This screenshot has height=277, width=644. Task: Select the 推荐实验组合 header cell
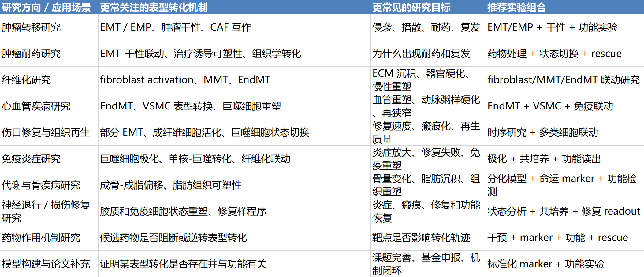pyautogui.click(x=516, y=7)
